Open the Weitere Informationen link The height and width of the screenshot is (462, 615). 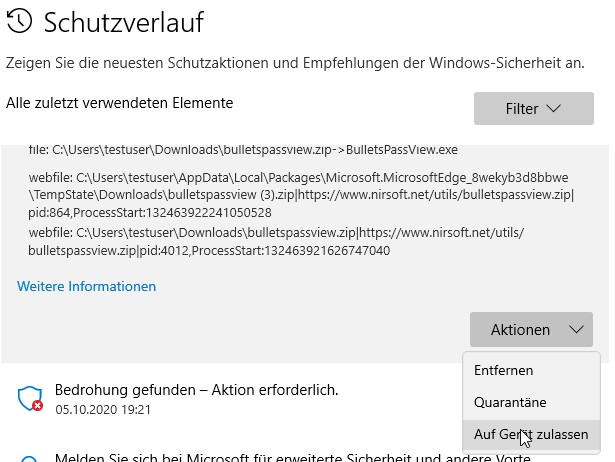[86, 286]
